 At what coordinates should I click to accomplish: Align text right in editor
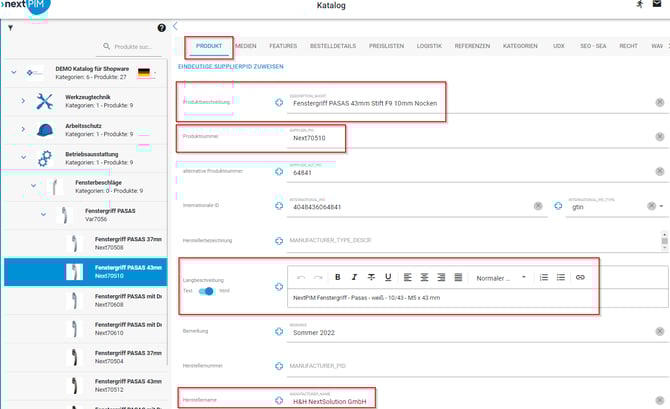coord(441,277)
